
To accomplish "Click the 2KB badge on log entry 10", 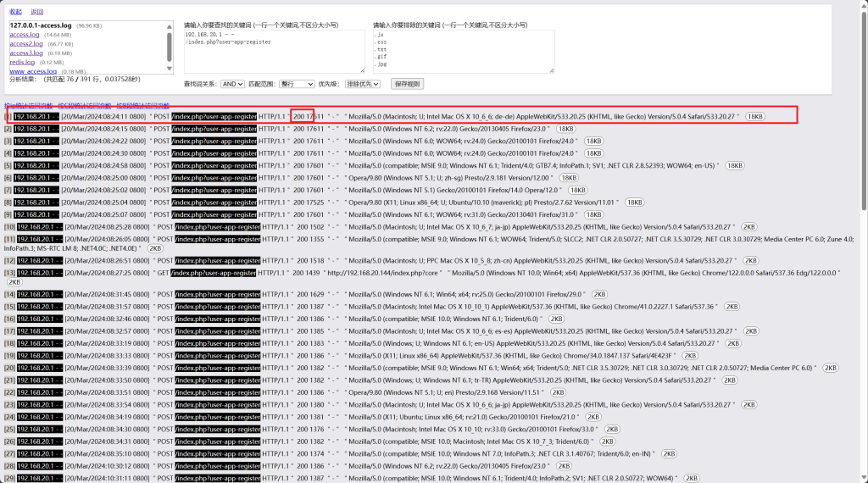I will coord(748,227).
